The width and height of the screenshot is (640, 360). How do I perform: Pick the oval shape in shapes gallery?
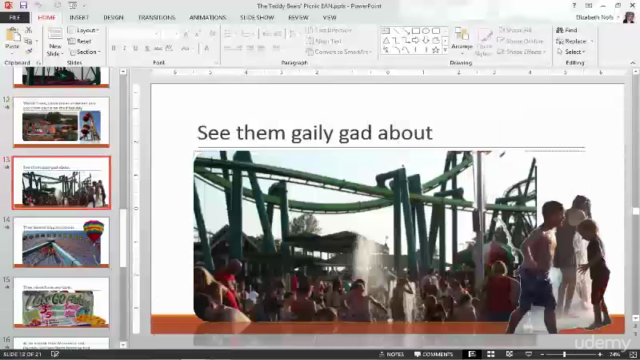pos(426,31)
